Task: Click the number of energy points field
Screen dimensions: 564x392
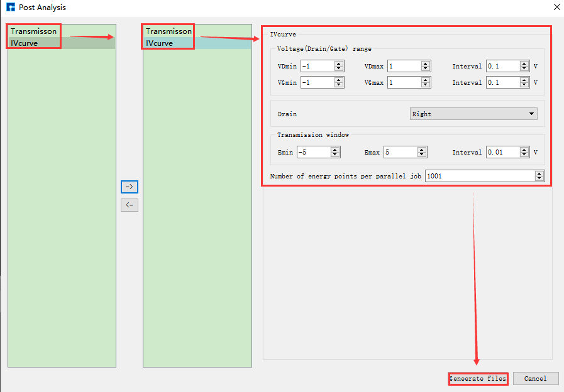Action: [479, 176]
